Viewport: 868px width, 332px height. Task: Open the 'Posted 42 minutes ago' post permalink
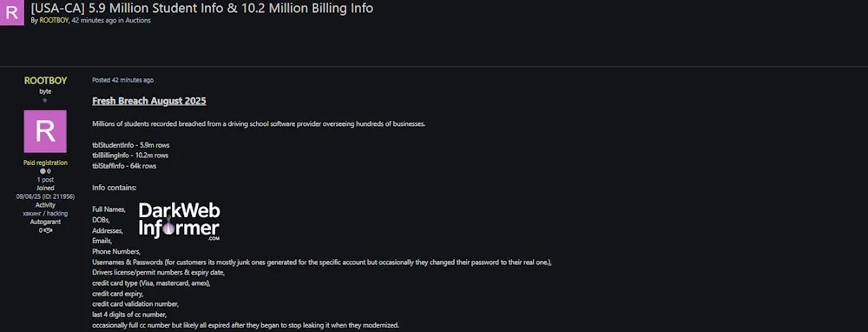(123, 80)
